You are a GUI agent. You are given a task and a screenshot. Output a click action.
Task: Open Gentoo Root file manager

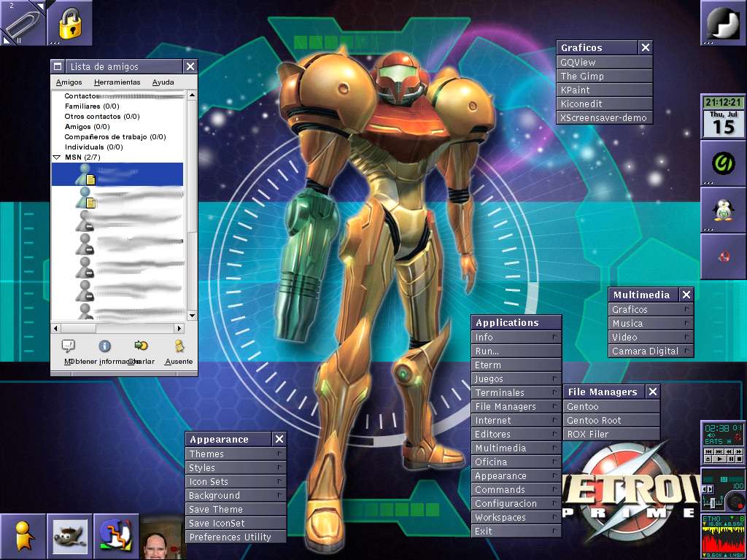(x=612, y=420)
